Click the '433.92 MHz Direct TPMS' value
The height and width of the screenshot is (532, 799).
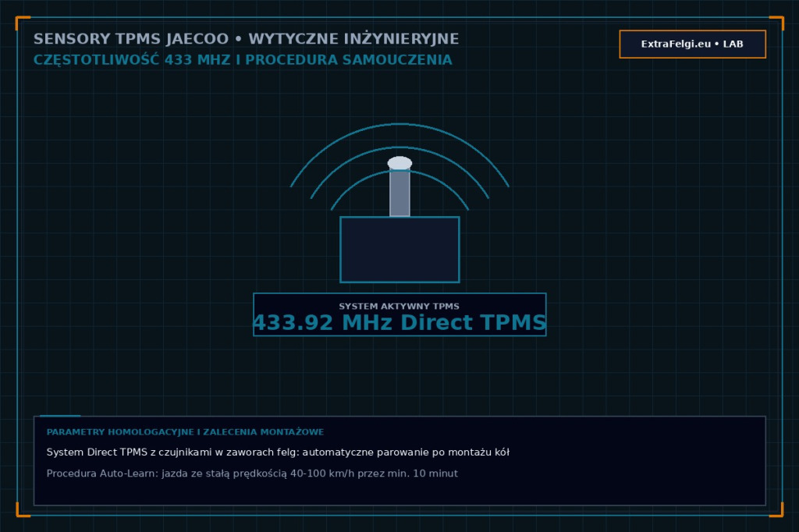point(399,323)
